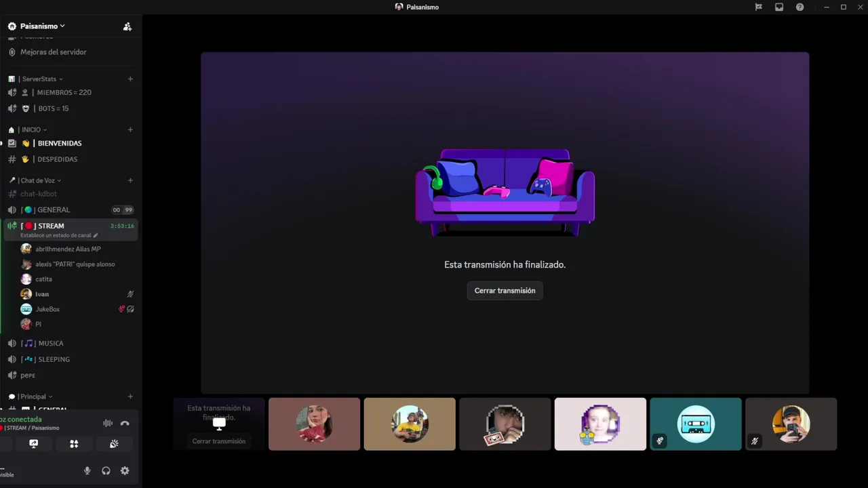Open help question mark icon
The width and height of the screenshot is (868, 488).
tap(800, 7)
